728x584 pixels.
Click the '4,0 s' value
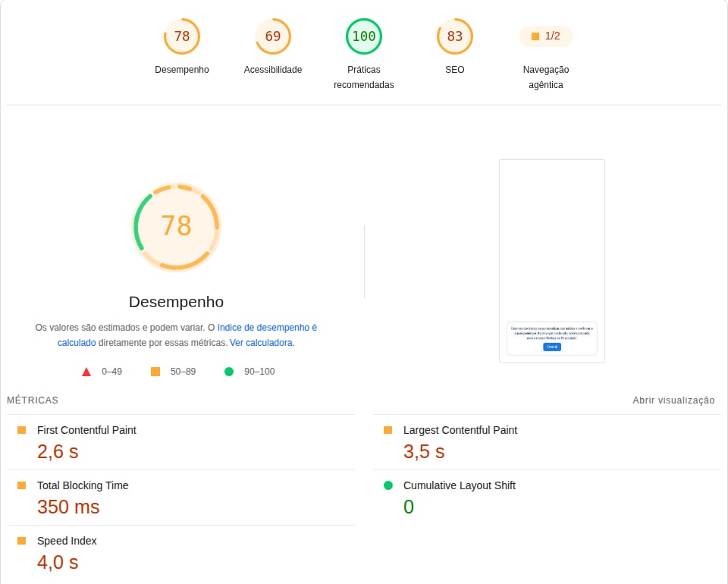[58, 562]
